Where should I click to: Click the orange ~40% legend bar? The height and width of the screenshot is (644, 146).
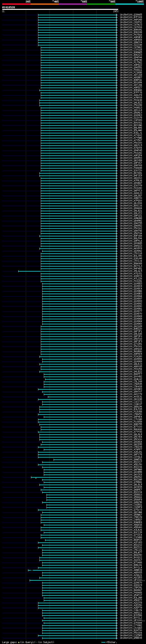(45, 4)
